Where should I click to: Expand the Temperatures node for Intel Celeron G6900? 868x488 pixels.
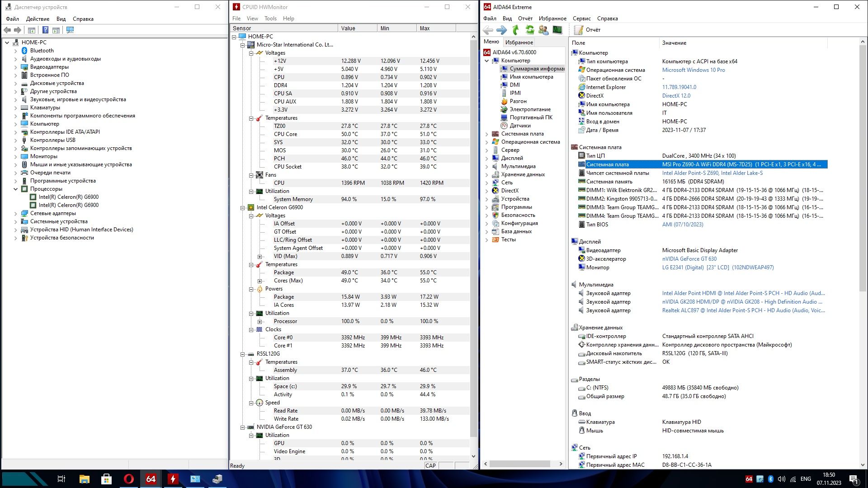251,264
